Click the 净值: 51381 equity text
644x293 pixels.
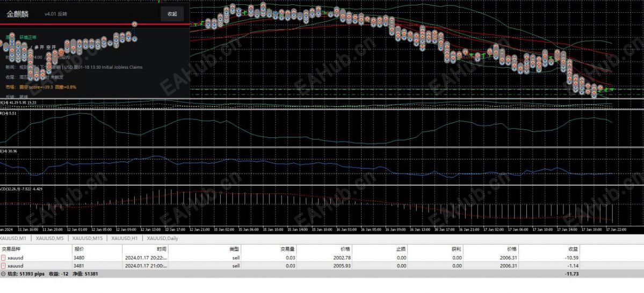tap(85, 274)
